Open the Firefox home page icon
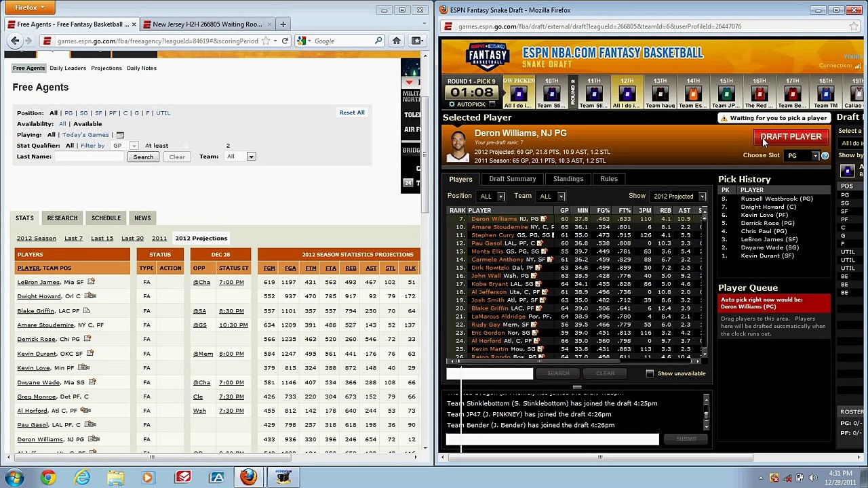This screenshot has width=868, height=488. pyautogui.click(x=397, y=41)
